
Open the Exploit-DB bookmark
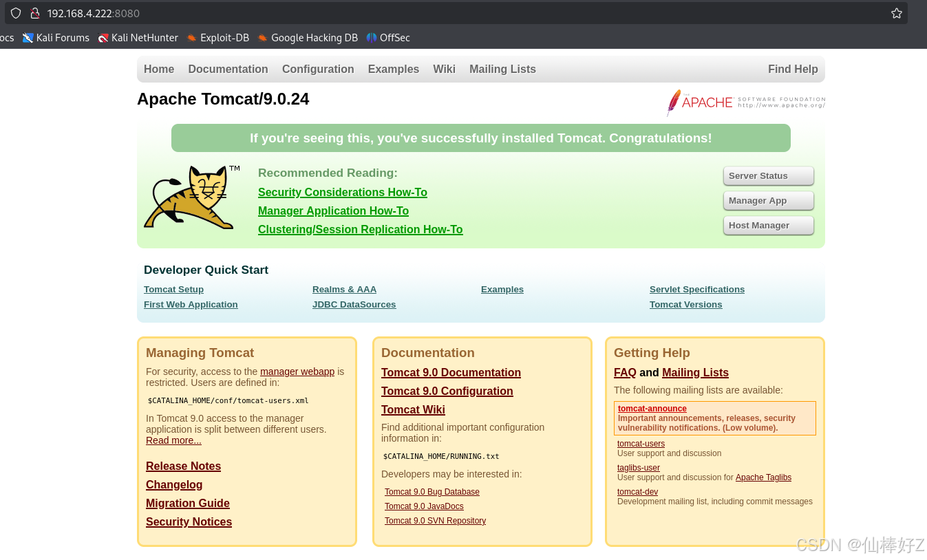pos(217,38)
